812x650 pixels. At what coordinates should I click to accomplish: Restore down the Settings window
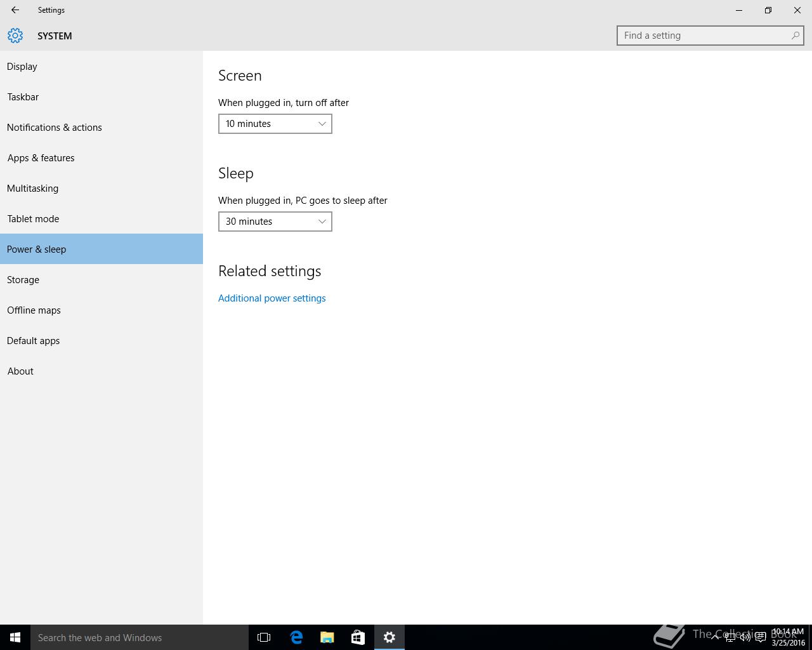click(768, 10)
